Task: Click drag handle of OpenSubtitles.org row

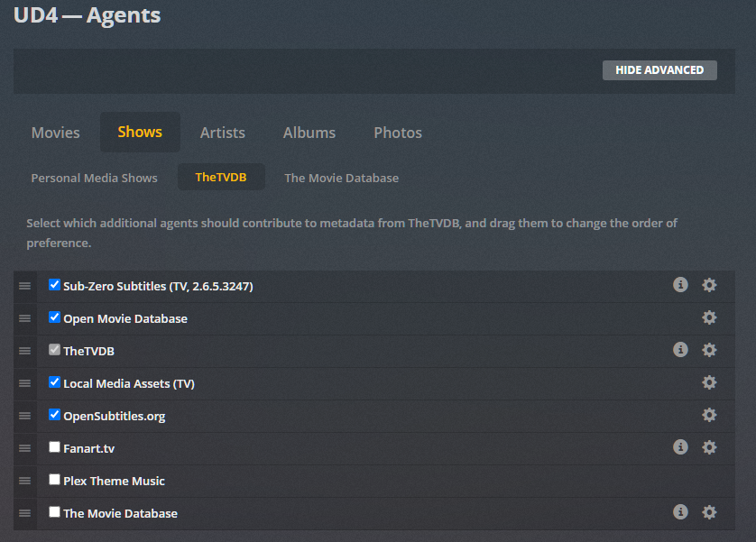Action: pyautogui.click(x=24, y=416)
